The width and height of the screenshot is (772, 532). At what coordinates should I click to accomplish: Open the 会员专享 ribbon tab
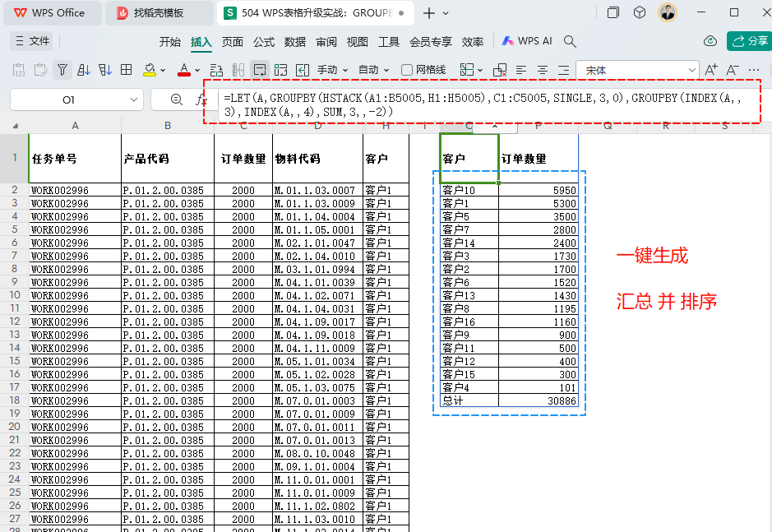tap(431, 42)
